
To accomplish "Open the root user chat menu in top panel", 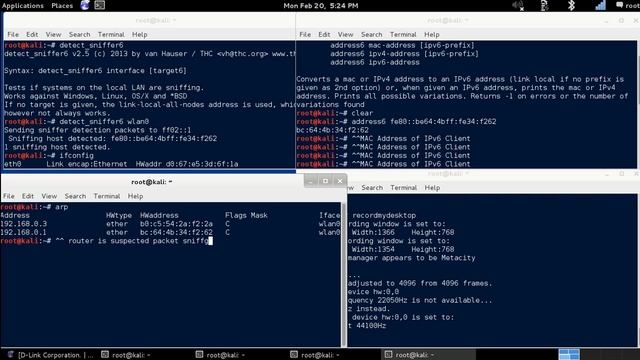I will pos(628,5).
